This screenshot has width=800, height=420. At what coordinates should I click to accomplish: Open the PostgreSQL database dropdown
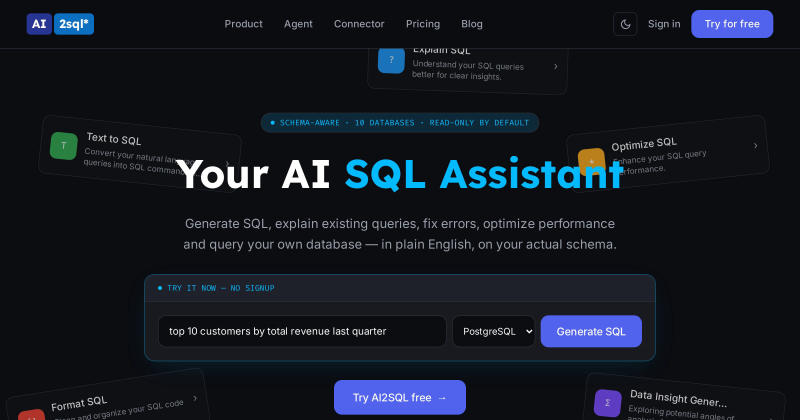493,331
